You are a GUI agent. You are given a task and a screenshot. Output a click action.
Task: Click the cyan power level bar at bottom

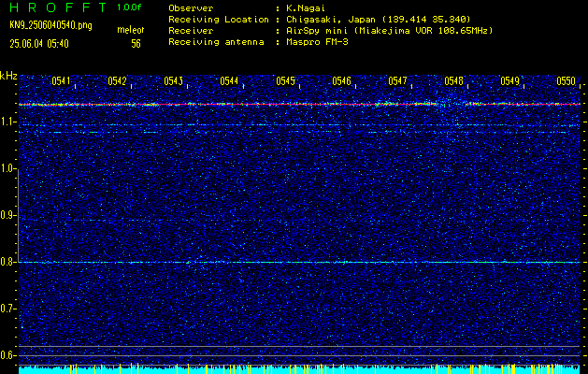pos(300,369)
